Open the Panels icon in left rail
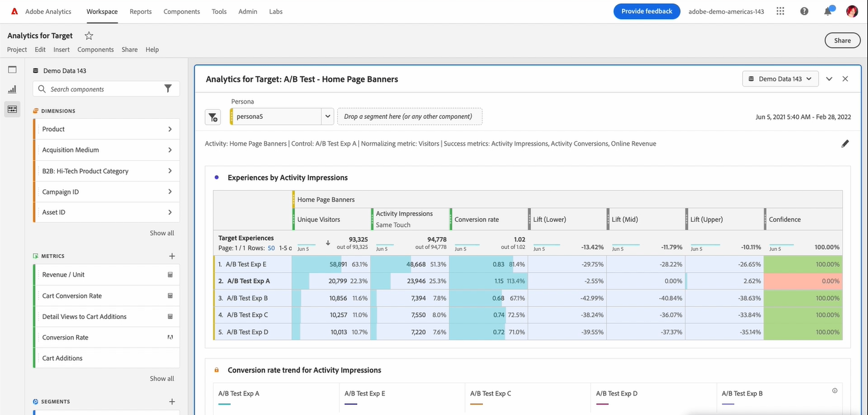The image size is (868, 415). [12, 69]
